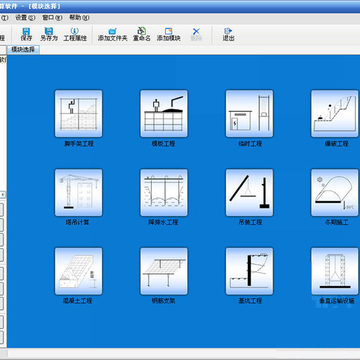
Task: Open the 塔吊计算 tower crane module
Action: tap(78, 192)
